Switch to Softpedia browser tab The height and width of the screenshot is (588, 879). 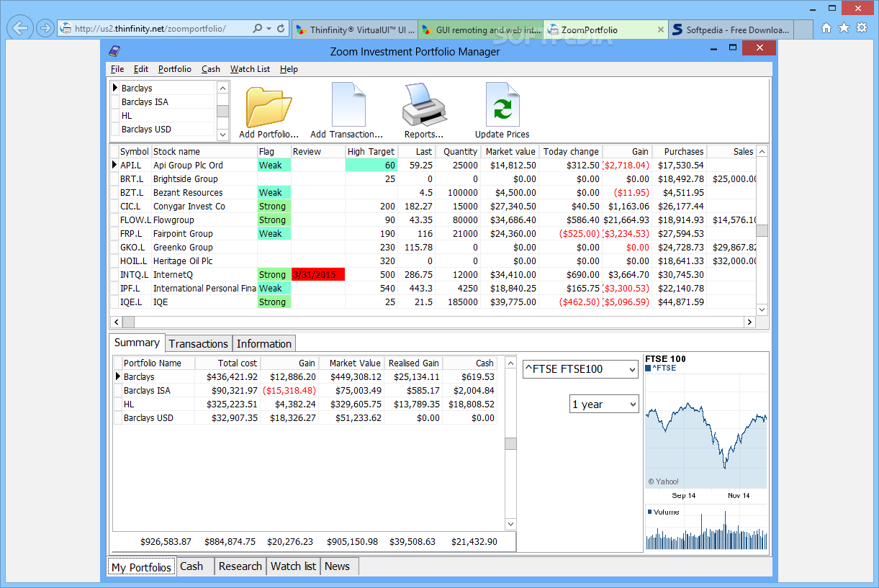[731, 30]
